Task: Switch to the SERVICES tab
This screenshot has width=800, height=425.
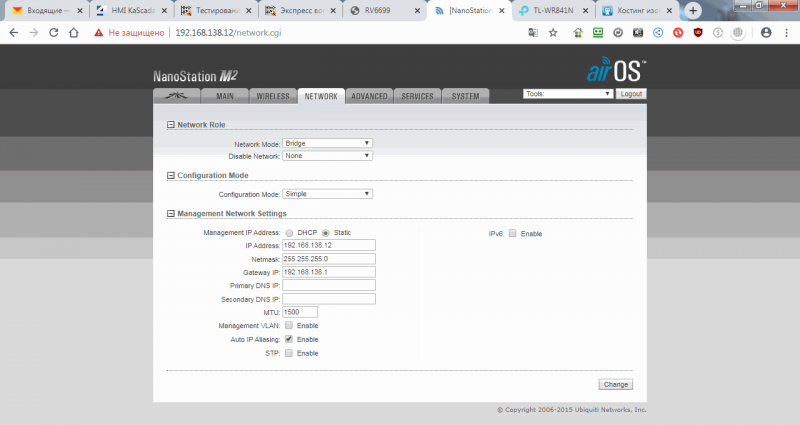Action: coord(417,96)
